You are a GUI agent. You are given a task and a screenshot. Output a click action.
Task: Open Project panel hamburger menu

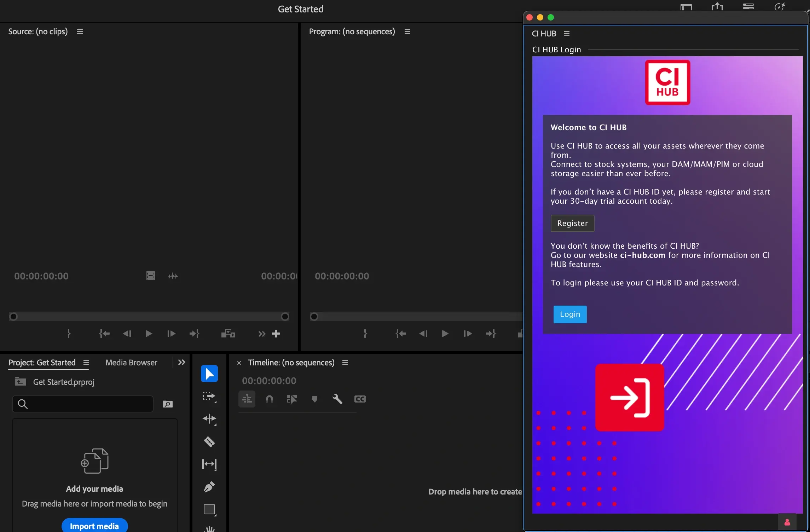click(86, 363)
